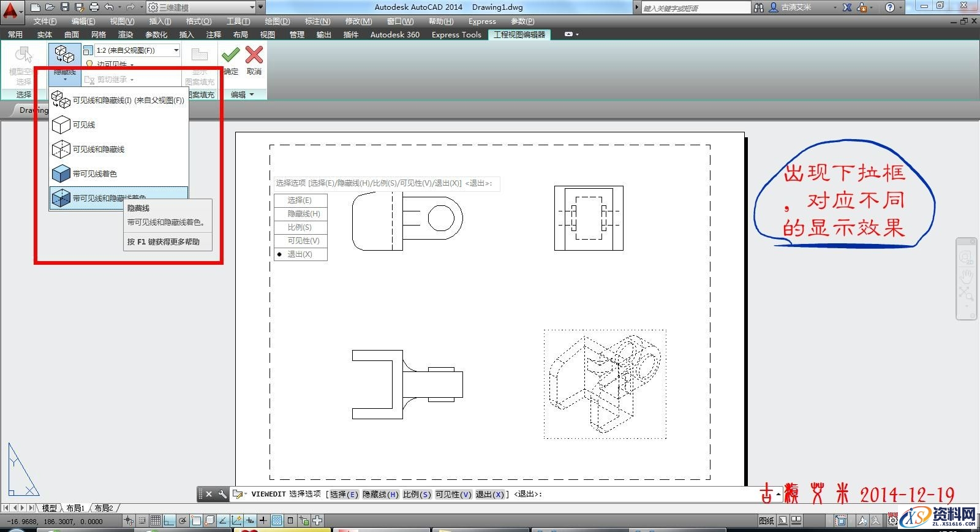Image resolution: width=980 pixels, height=532 pixels.
Task: Click the Undo arrow in quick access toolbar
Action: tap(109, 7)
